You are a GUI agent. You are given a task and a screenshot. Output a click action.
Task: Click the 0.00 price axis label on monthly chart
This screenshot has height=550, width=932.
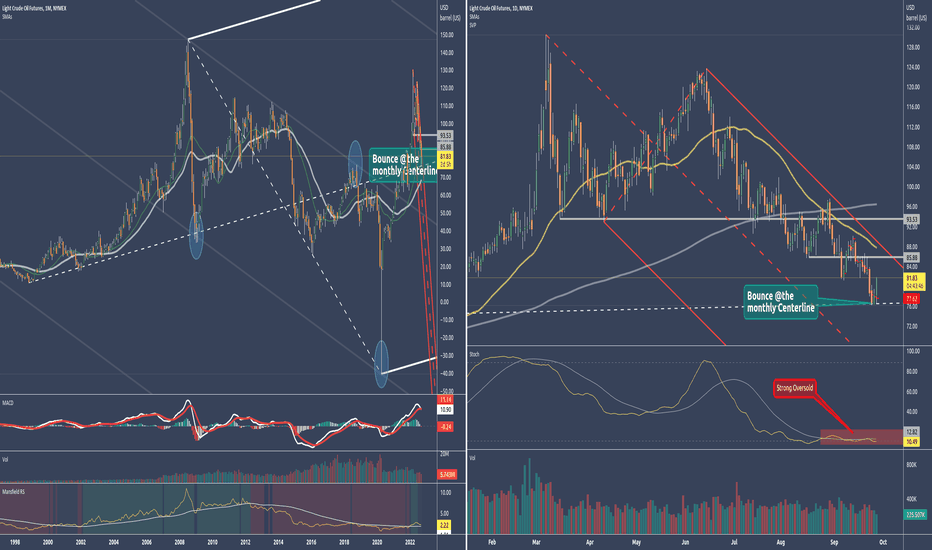tap(444, 302)
